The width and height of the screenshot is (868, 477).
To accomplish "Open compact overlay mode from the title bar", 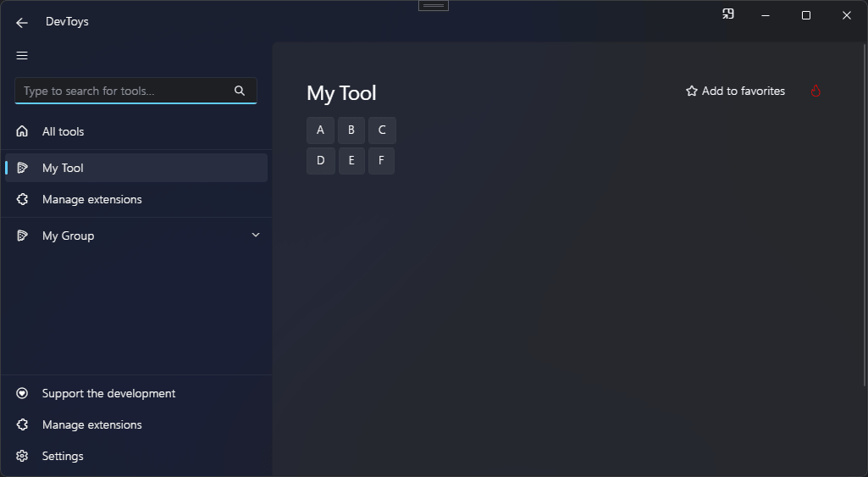I will pyautogui.click(x=727, y=14).
